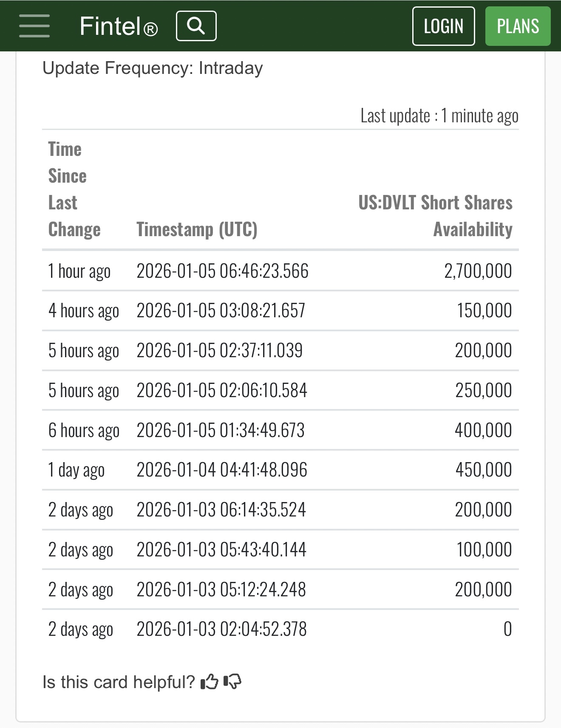Click the thumbs down unhelpful icon
The height and width of the screenshot is (728, 561).
232,682
